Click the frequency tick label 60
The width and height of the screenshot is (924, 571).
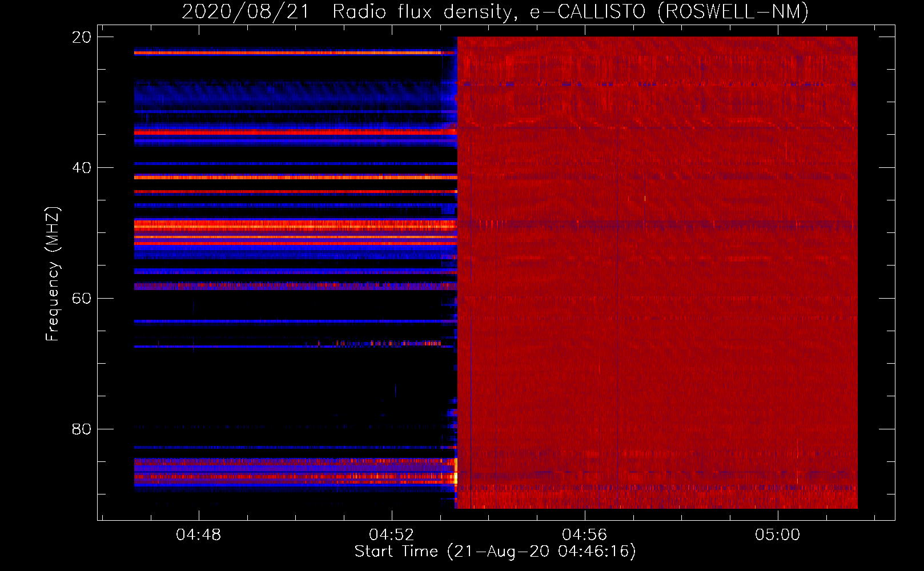82,299
